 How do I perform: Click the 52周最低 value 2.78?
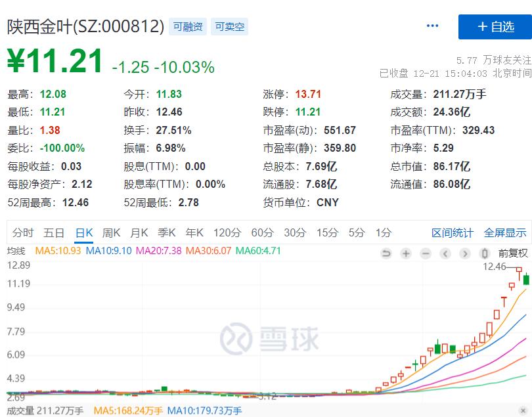click(188, 202)
